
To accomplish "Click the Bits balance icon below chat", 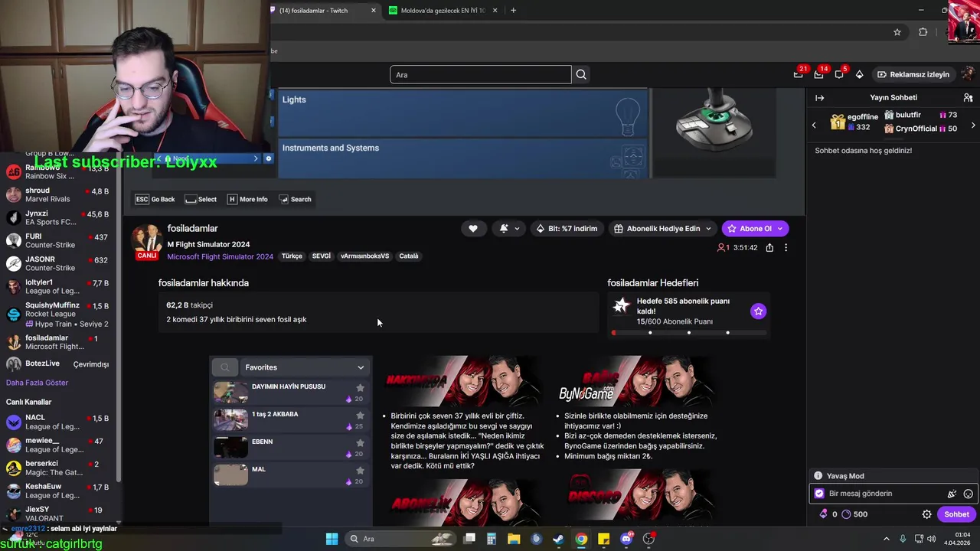I will [x=824, y=514].
